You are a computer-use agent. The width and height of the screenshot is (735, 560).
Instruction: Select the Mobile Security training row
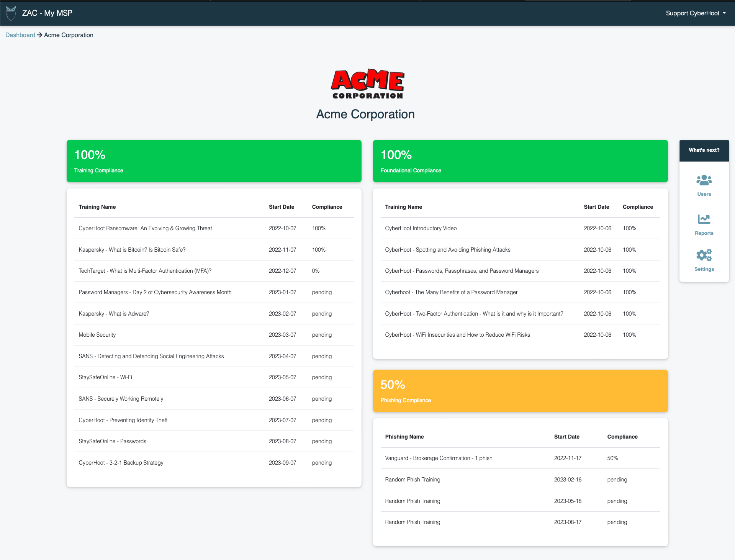pyautogui.click(x=214, y=335)
